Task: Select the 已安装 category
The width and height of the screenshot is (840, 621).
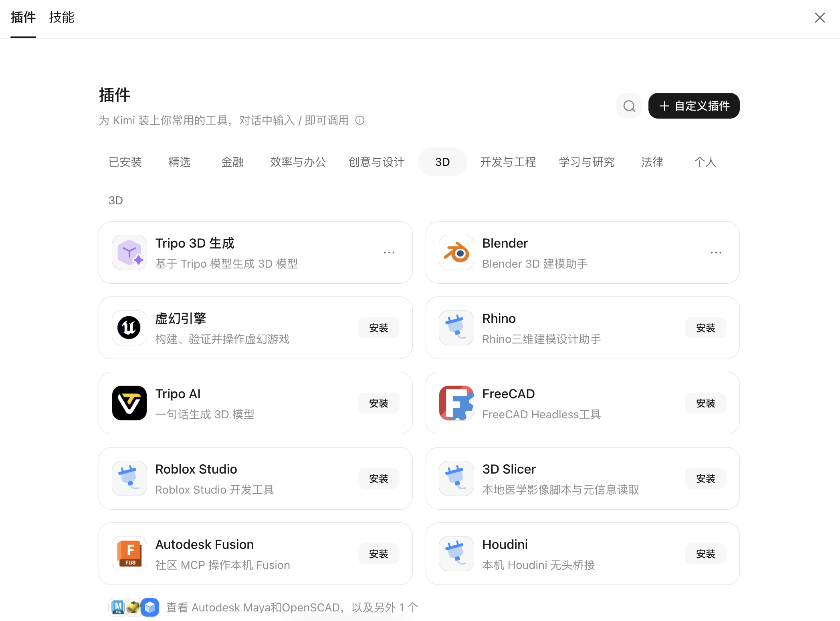Action: tap(125, 162)
